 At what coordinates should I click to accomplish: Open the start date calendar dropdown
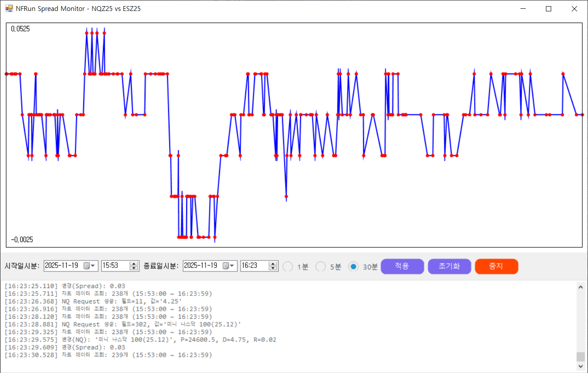[x=91, y=266]
